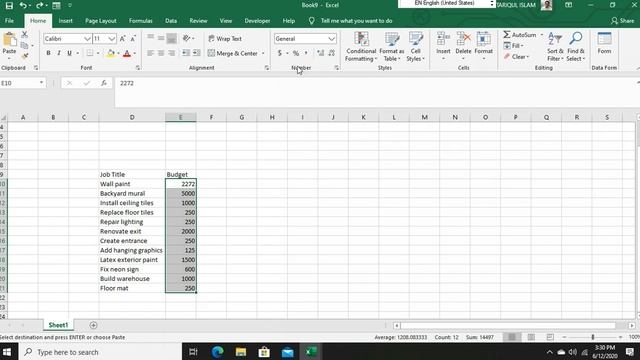Cut the selection with the scissors icon
The width and height of the screenshot is (640, 360).
(24, 35)
